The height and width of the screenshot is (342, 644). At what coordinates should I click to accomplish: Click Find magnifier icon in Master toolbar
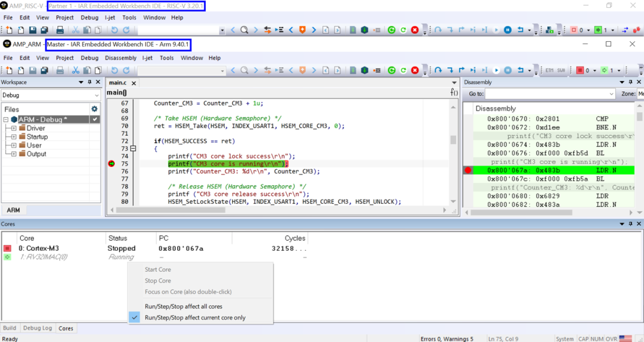244,70
